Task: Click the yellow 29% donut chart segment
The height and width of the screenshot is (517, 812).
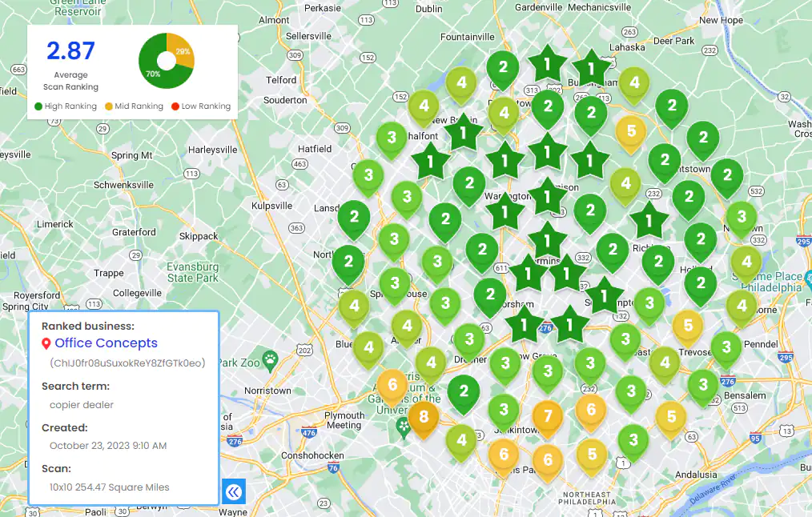Action: [183, 50]
